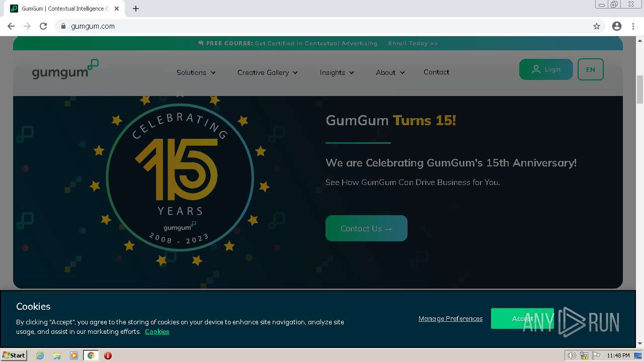Viewport: 644px width, 362px height.
Task: Expand the Solutions menu
Action: point(196,72)
